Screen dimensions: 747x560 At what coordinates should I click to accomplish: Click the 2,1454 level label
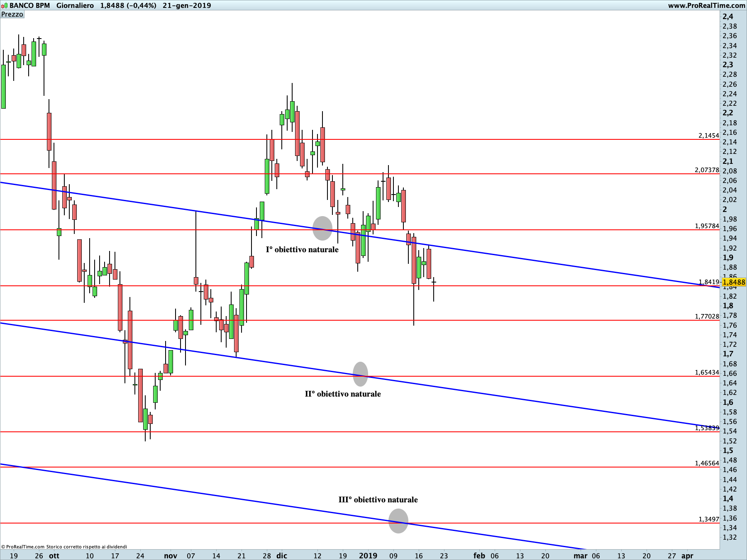click(x=709, y=136)
